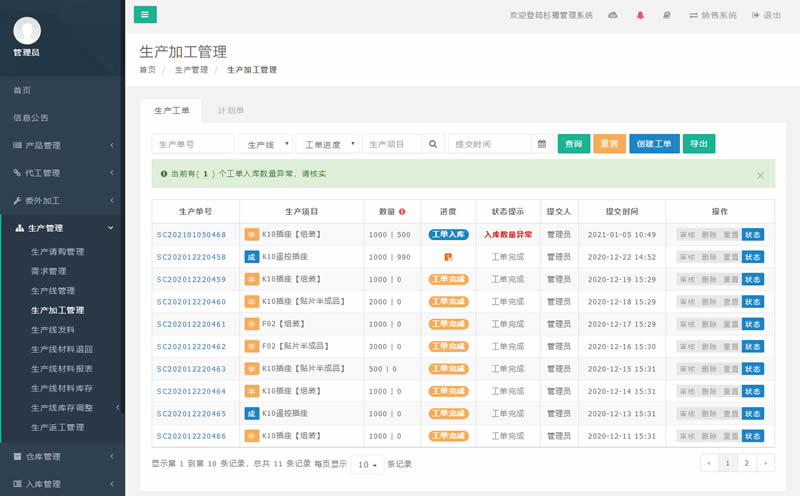This screenshot has height=496, width=800.
Task: Open 生产线材料退回 submenu item
Action: click(x=62, y=350)
